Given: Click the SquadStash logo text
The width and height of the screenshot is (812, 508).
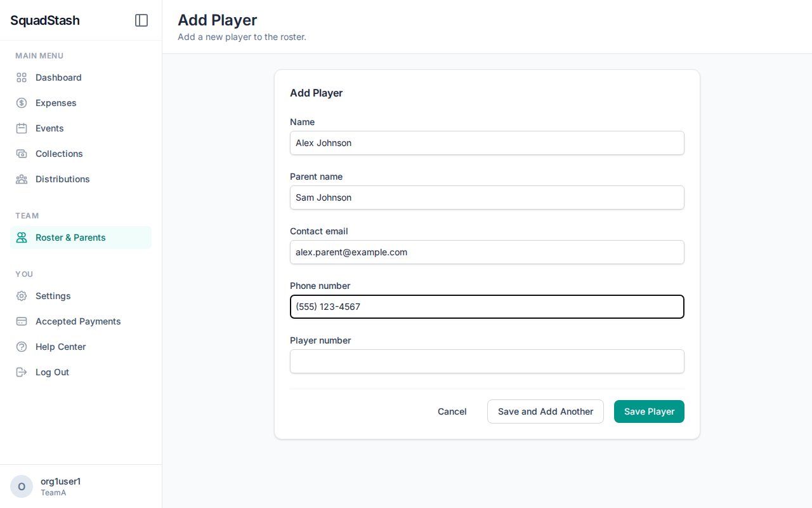Looking at the screenshot, I should pos(44,20).
